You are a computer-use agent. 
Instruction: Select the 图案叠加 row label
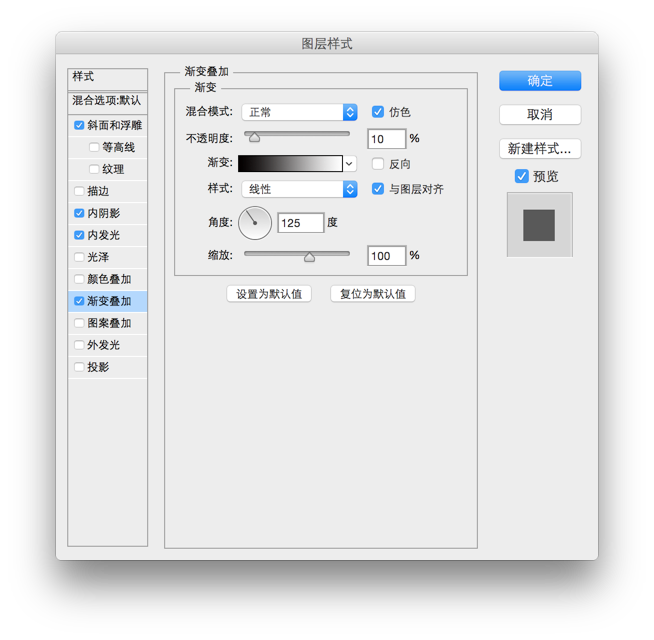109,323
